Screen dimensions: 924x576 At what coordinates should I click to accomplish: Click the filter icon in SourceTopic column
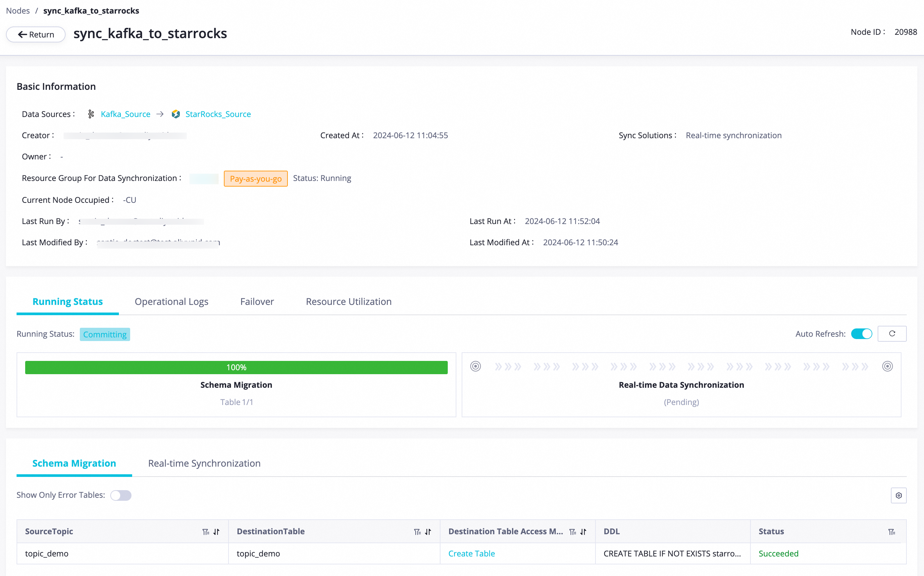(206, 532)
